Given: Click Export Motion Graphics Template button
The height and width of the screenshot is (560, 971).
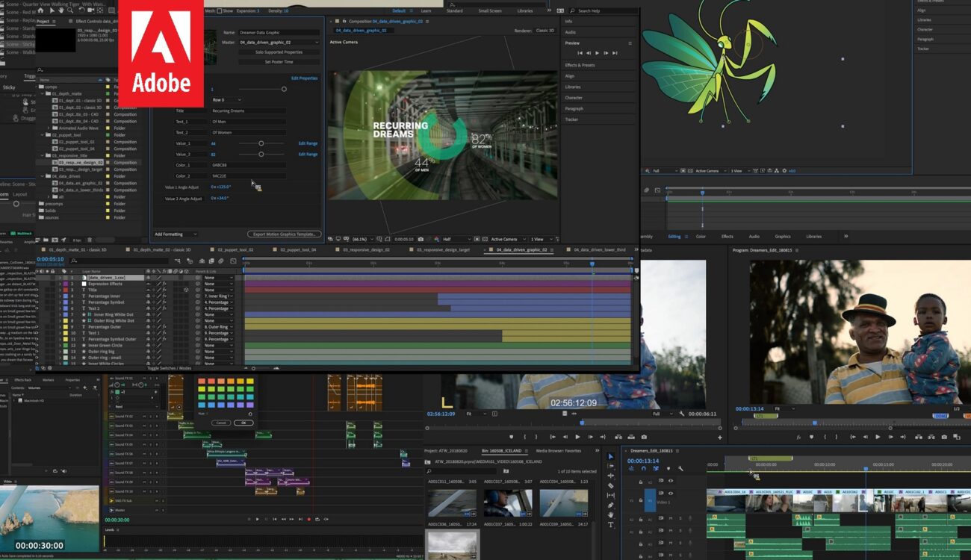Looking at the screenshot, I should tap(285, 234).
